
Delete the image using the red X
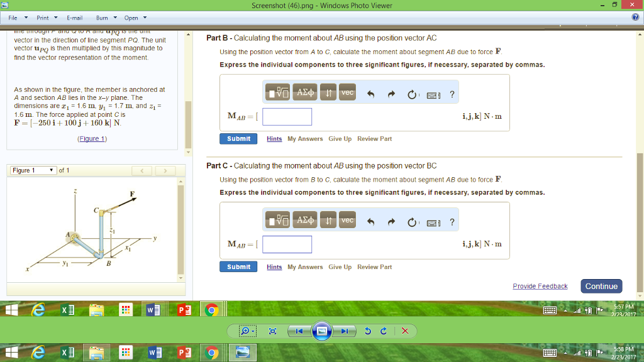click(404, 331)
